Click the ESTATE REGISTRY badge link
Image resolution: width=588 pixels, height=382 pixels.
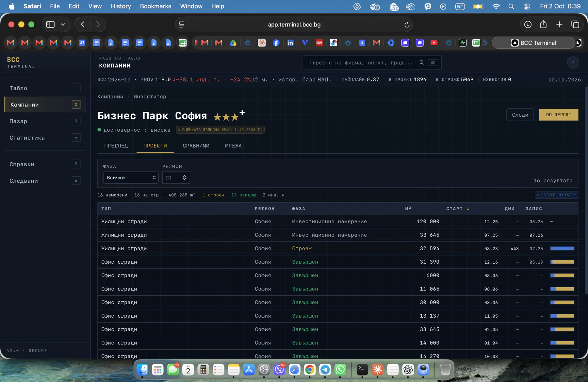(557, 195)
